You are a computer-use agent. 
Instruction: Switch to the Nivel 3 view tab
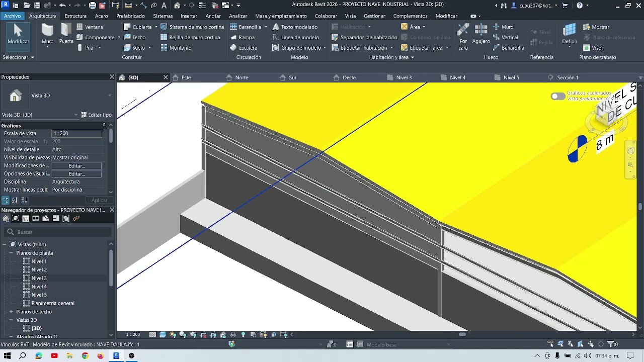[404, 77]
